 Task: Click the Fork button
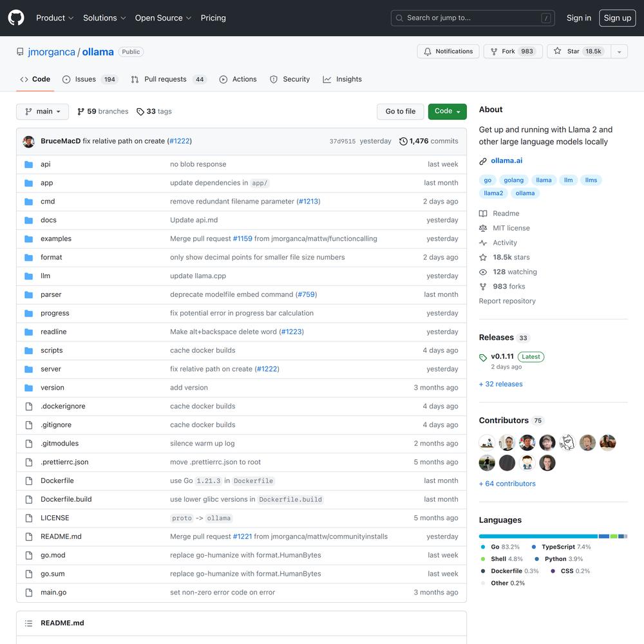pos(513,52)
